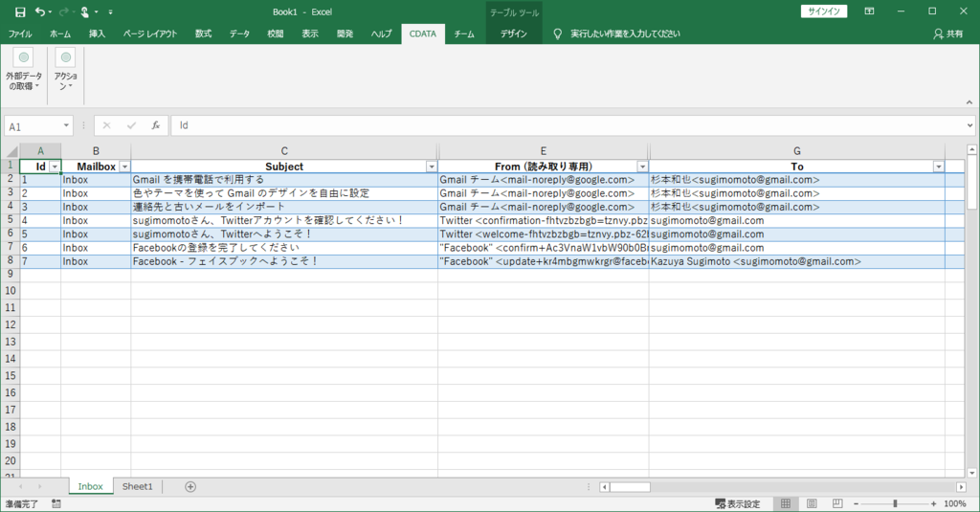This screenshot has width=980, height=512.
Task: Click the zoom slider handle
Action: [895, 503]
